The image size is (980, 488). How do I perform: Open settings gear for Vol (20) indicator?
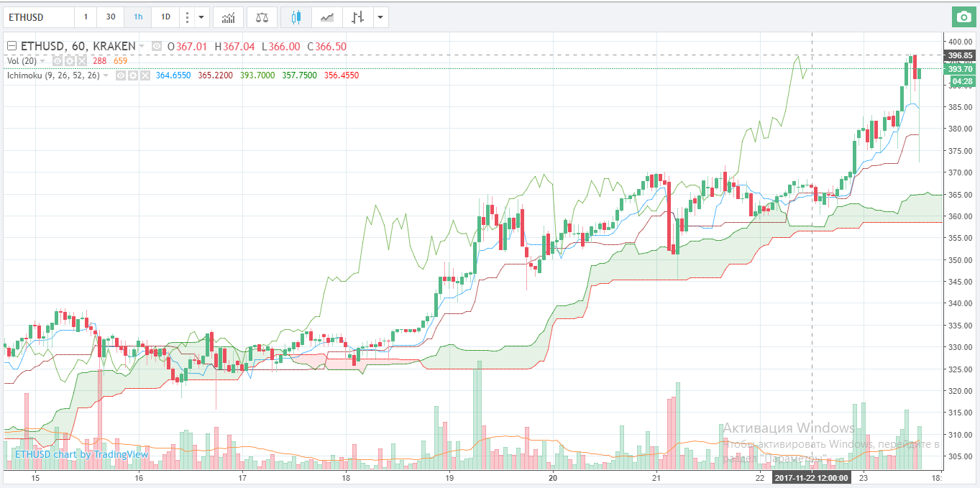[70, 61]
